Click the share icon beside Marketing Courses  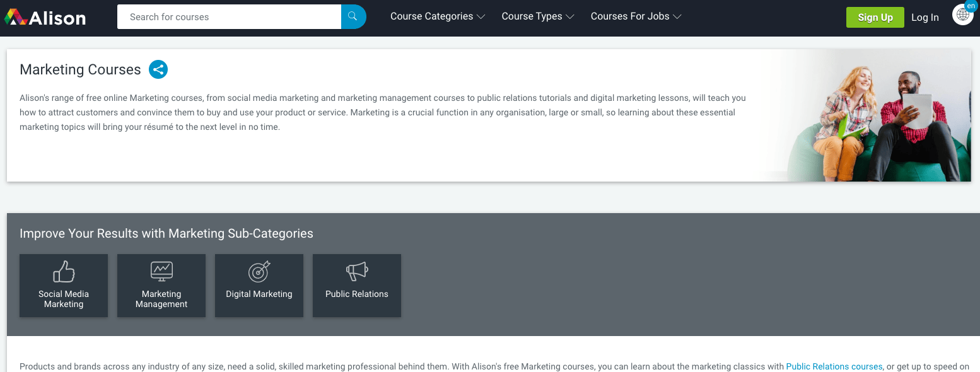158,69
